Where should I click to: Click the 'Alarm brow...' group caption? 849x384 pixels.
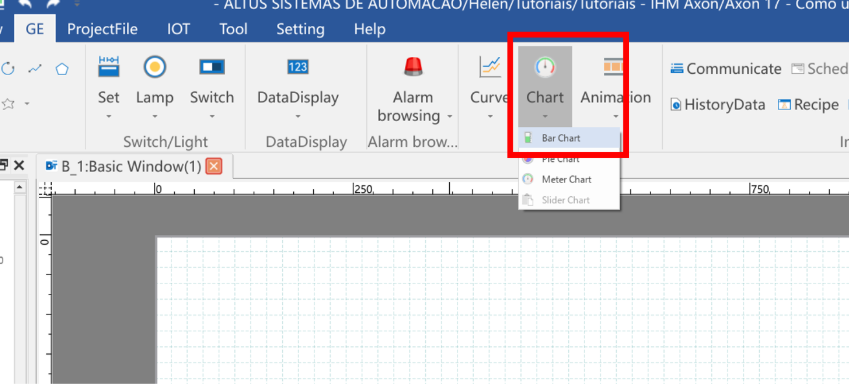(x=413, y=142)
